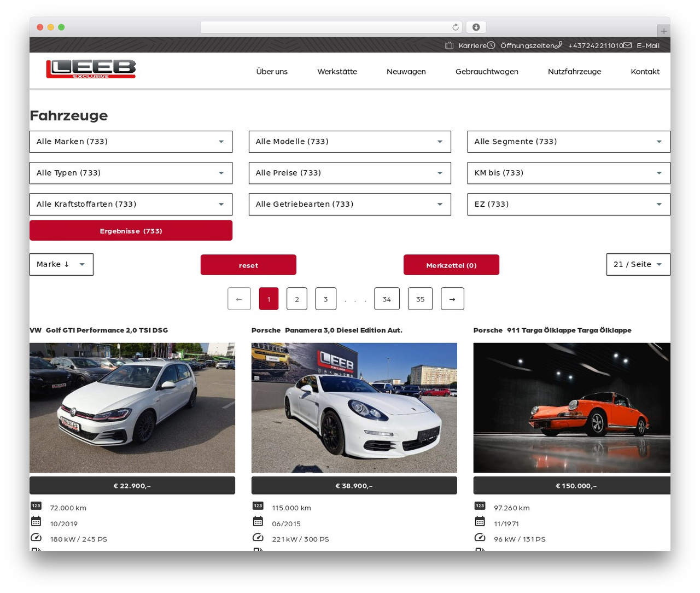Click calendar icon beside 06/2015
Screen dimensions: 700x593
click(x=258, y=521)
